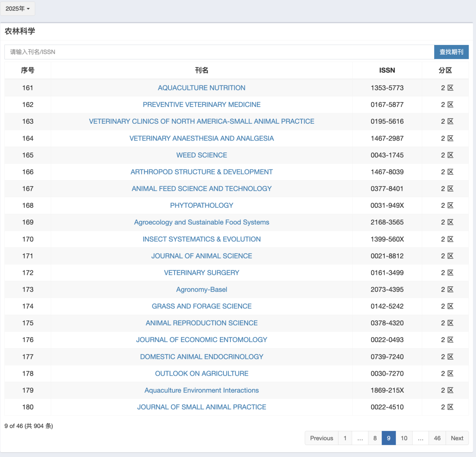Select ISSN 0031-949X cell
The width and height of the screenshot is (476, 457).
(387, 205)
